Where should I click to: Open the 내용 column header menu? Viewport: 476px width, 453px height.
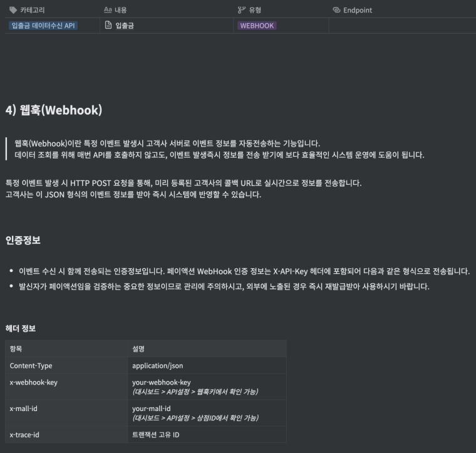[x=120, y=10]
